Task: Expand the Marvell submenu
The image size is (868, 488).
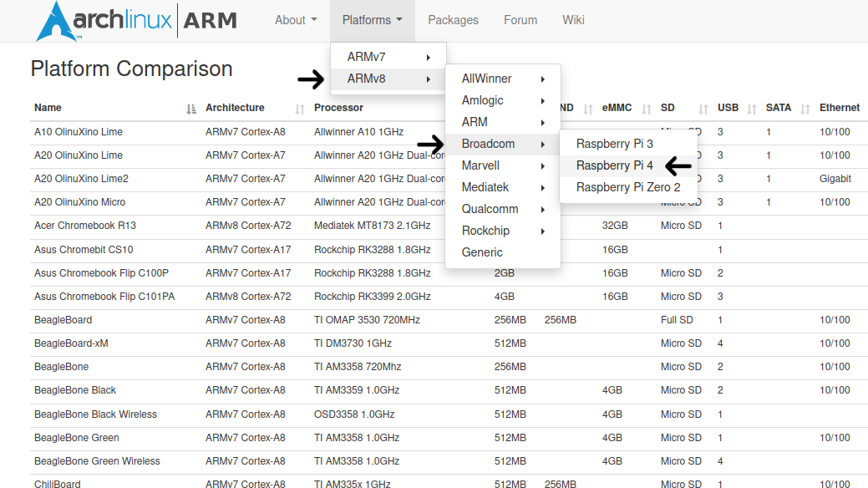Action: [503, 165]
